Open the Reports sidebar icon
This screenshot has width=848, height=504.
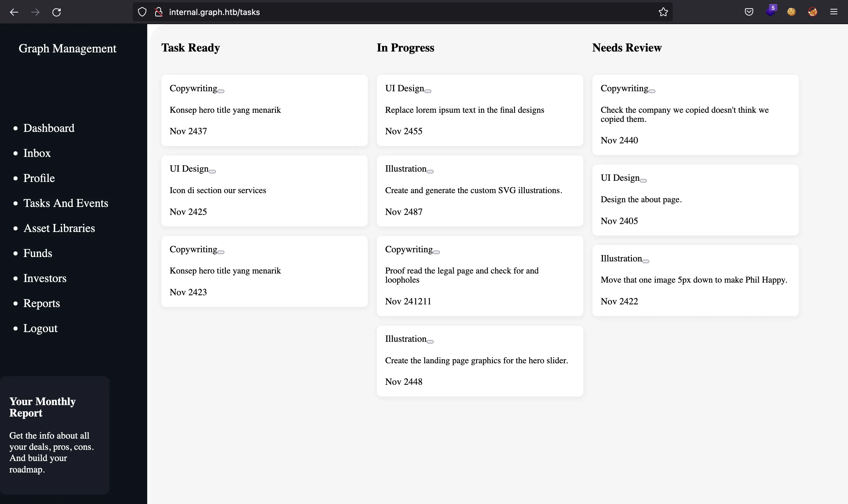[41, 303]
